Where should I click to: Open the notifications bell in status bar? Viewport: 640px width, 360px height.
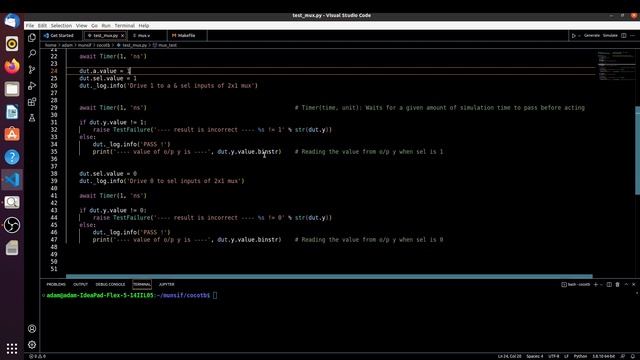click(x=633, y=356)
